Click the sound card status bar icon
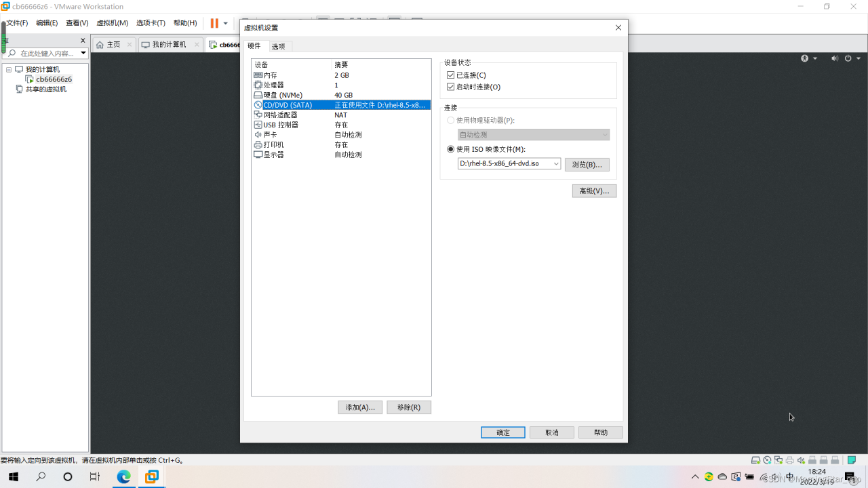Image resolution: width=868 pixels, height=488 pixels. click(x=802, y=460)
